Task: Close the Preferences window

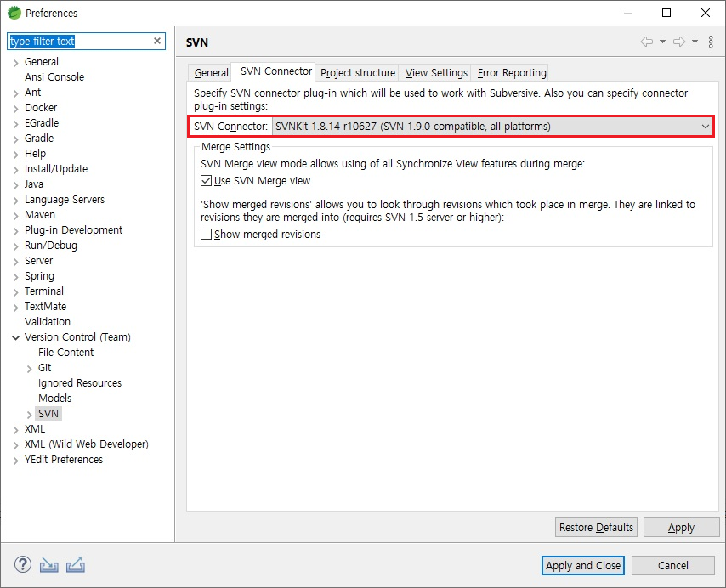Action: click(705, 13)
